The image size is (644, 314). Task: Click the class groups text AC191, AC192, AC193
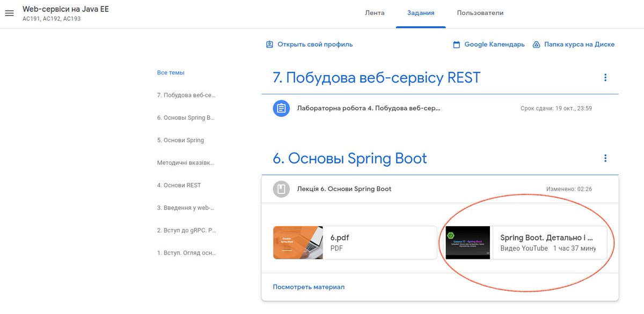point(52,19)
